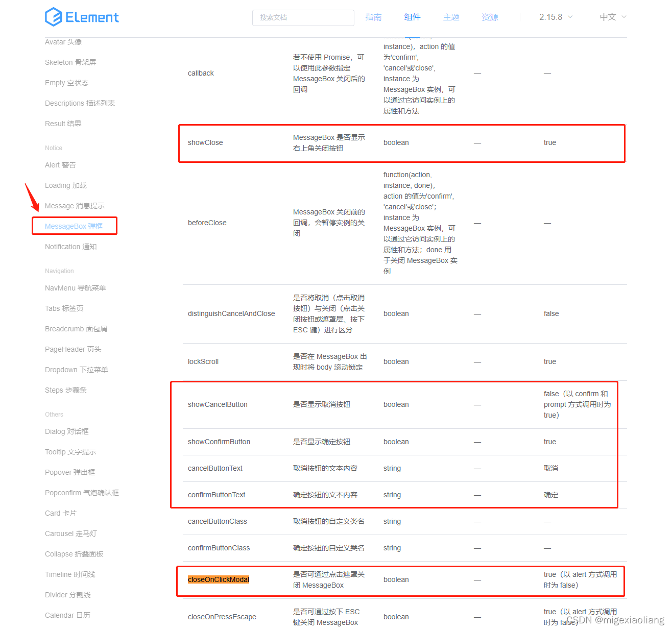Image resolution: width=672 pixels, height=630 pixels.
Task: Click distinguishCancelAndClose parameter name
Action: 231,313
